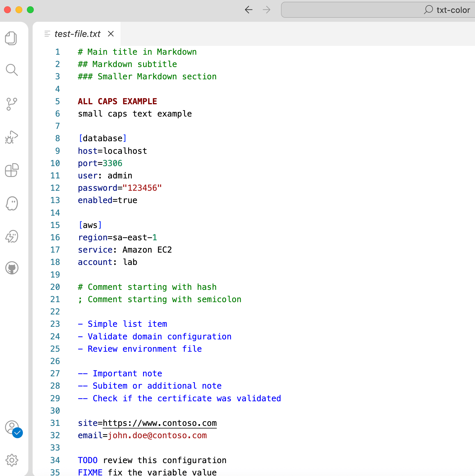Click on '-- Important note' line

pos(120,373)
